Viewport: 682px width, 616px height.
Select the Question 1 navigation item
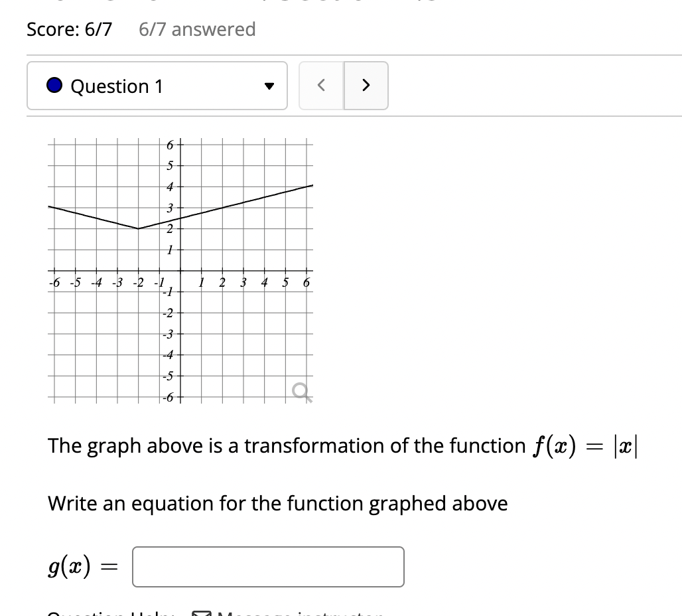click(x=157, y=86)
